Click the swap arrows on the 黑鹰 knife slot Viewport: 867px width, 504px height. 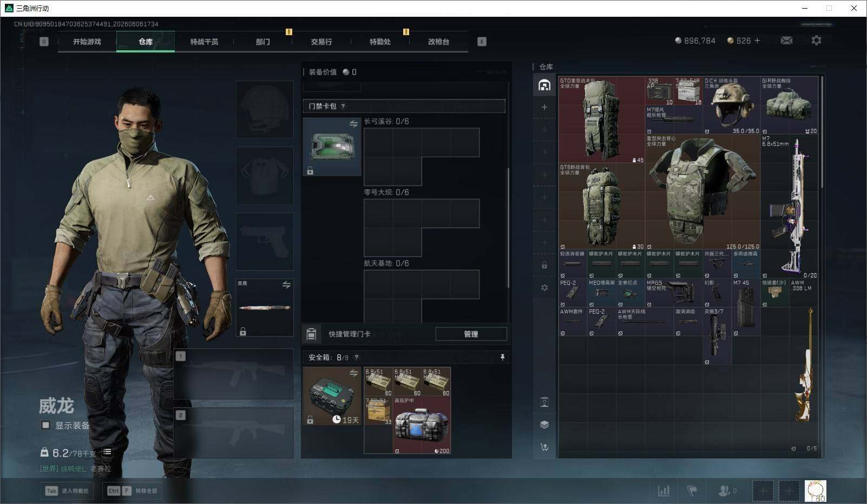tap(286, 284)
